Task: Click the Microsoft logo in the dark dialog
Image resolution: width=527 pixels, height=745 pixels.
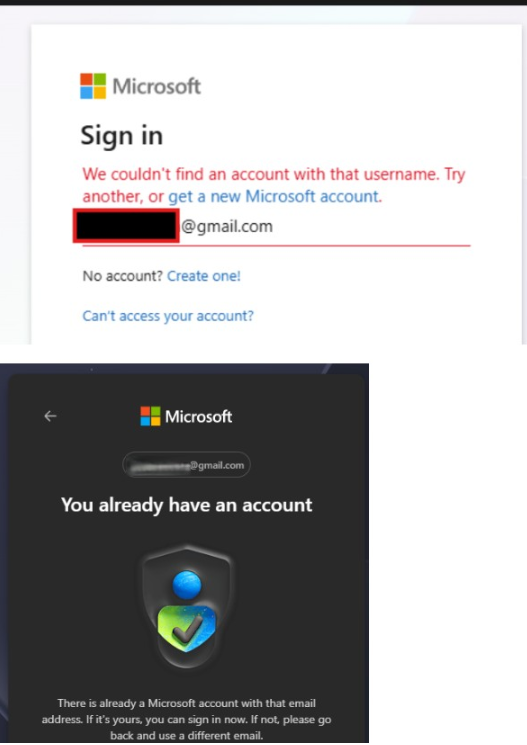Action: pos(150,416)
